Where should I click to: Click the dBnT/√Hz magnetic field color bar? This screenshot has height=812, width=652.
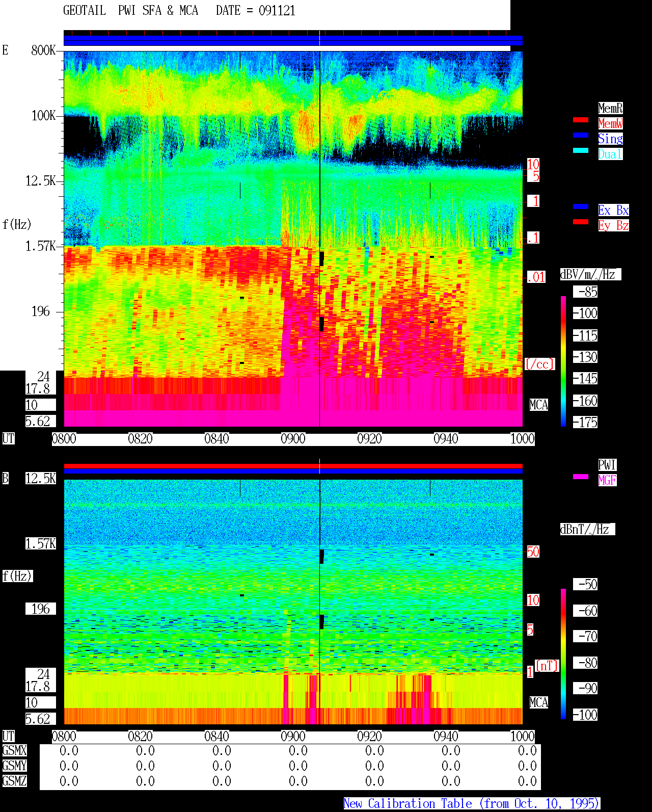click(x=563, y=654)
